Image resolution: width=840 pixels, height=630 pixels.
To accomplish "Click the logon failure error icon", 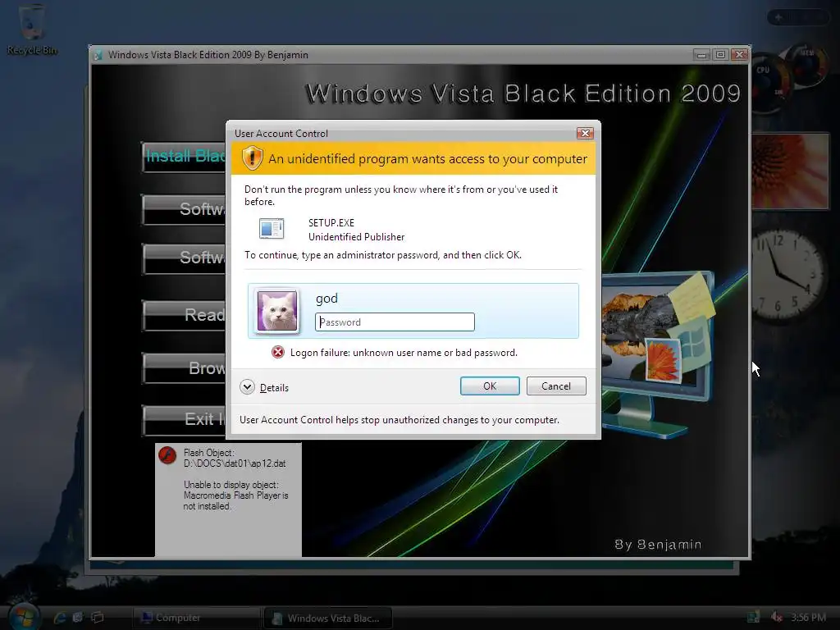I will [277, 352].
